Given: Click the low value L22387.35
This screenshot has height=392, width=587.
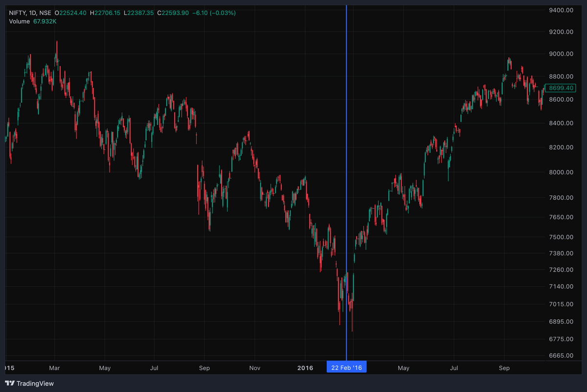Looking at the screenshot, I should tap(139, 12).
